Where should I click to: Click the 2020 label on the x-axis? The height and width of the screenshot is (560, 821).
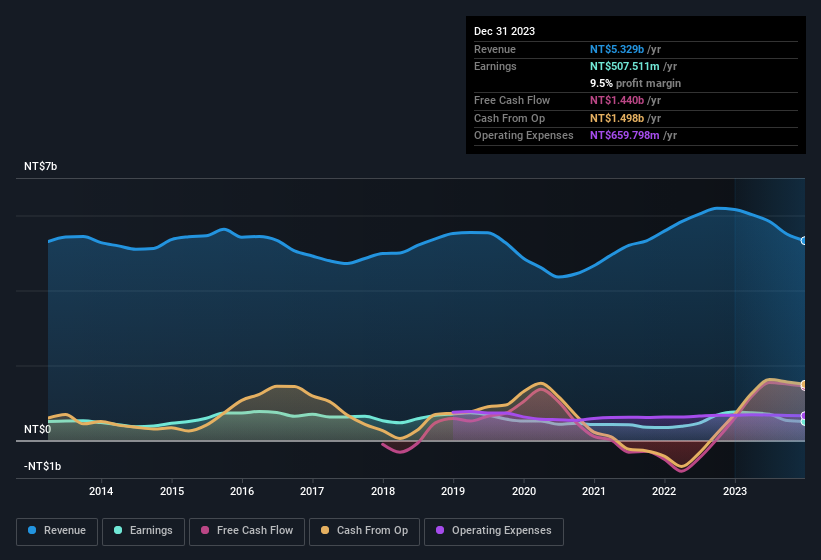point(524,491)
